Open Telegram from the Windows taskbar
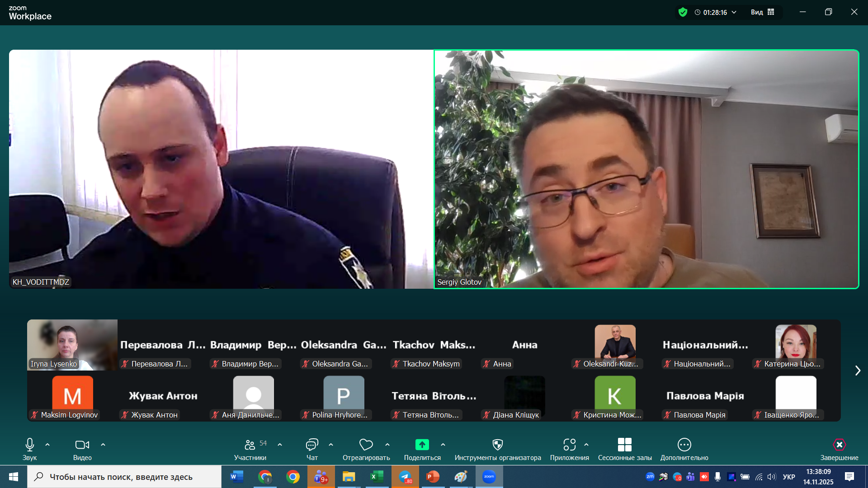This screenshot has height=488, width=868. tap(405, 477)
